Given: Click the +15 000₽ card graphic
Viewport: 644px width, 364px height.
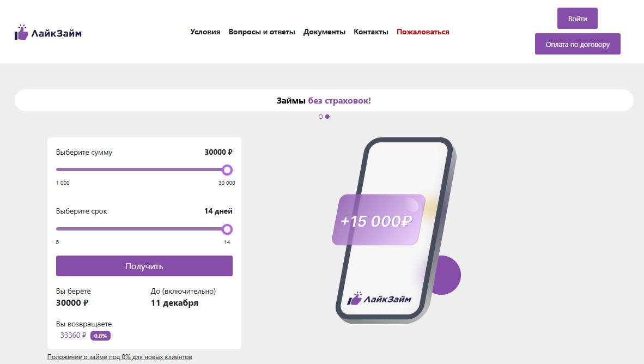Looking at the screenshot, I should [378, 220].
